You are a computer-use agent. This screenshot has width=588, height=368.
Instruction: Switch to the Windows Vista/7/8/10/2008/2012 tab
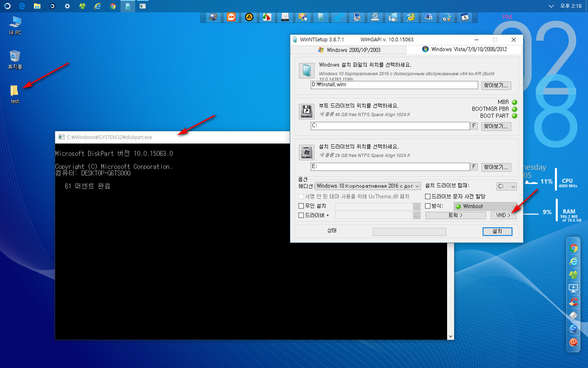point(464,49)
